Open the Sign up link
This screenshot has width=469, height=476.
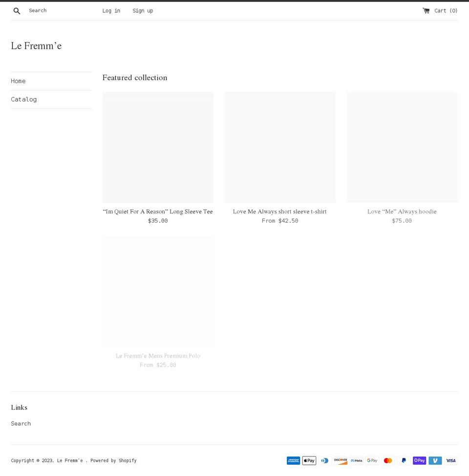[x=143, y=11]
